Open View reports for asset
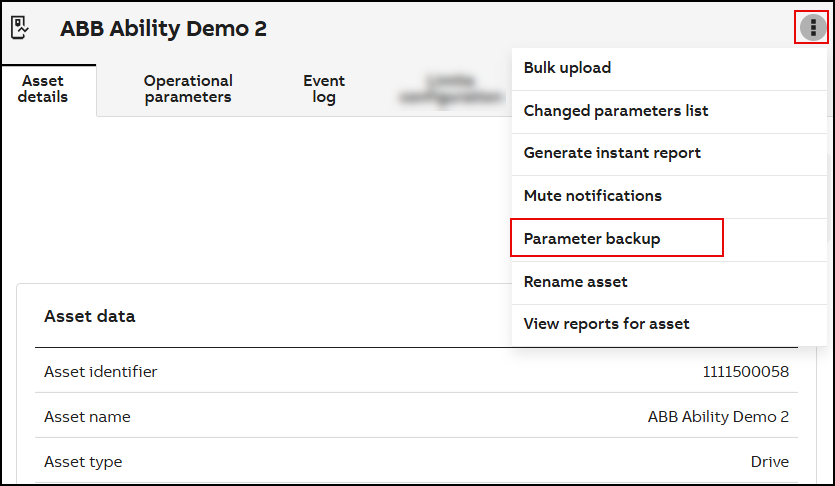The height and width of the screenshot is (486, 835). coord(607,324)
